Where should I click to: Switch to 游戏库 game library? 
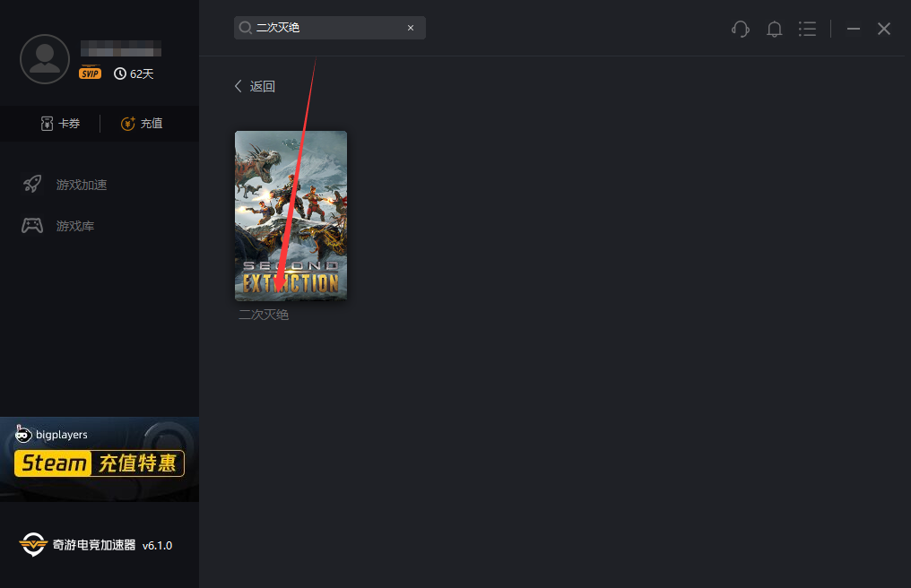click(x=74, y=226)
